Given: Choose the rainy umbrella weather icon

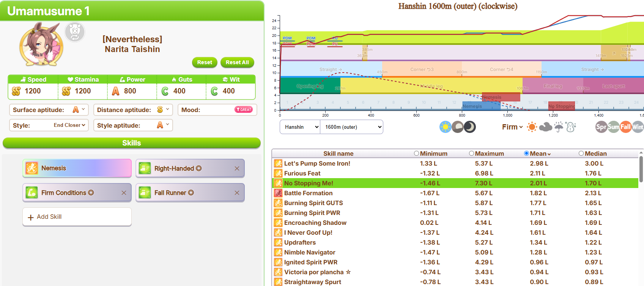Looking at the screenshot, I should click(559, 127).
